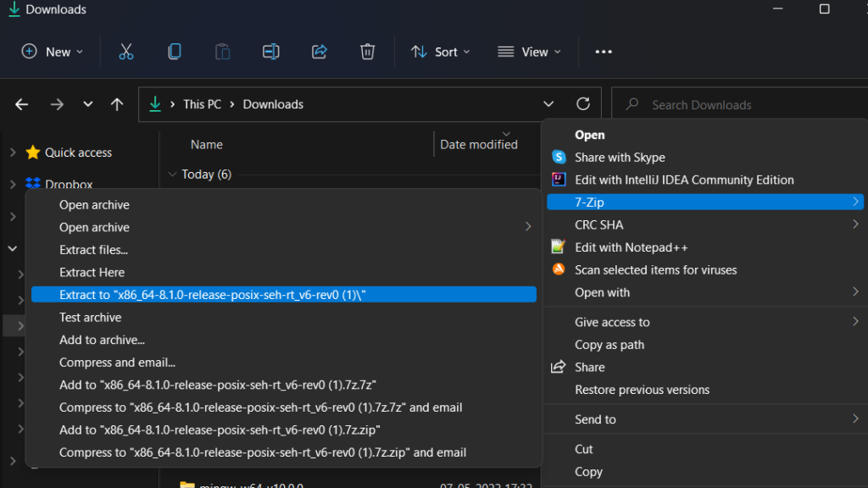Choose Edit with Notepad++ option
Viewport: 868px width, 488px height.
click(631, 247)
